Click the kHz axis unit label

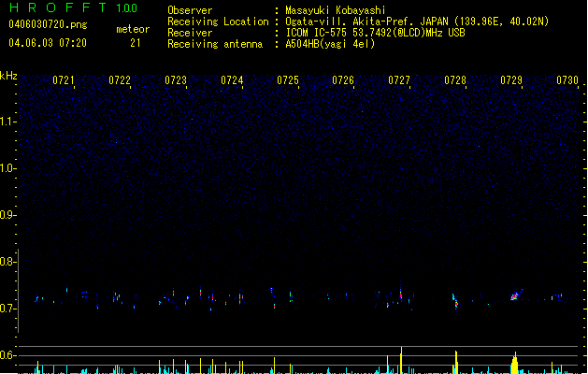pyautogui.click(x=8, y=76)
